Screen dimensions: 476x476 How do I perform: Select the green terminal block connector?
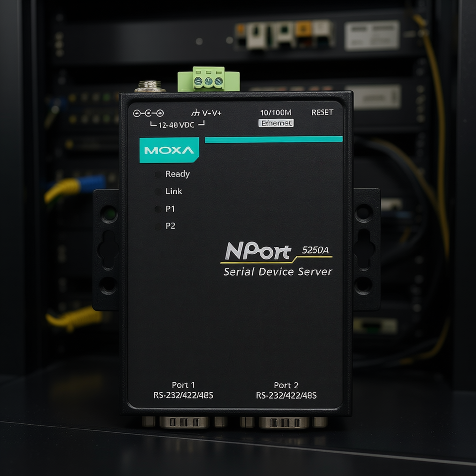(209, 79)
